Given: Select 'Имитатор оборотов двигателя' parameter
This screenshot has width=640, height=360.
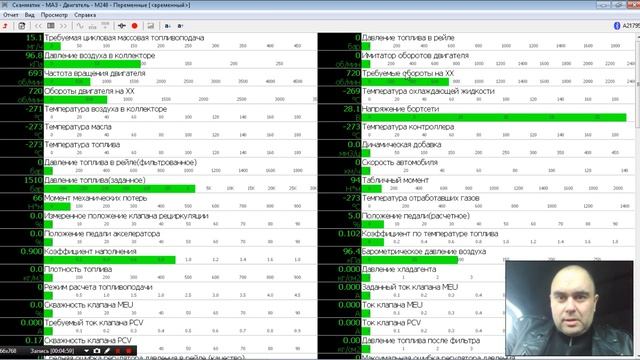Looking at the screenshot, I should (x=416, y=56).
